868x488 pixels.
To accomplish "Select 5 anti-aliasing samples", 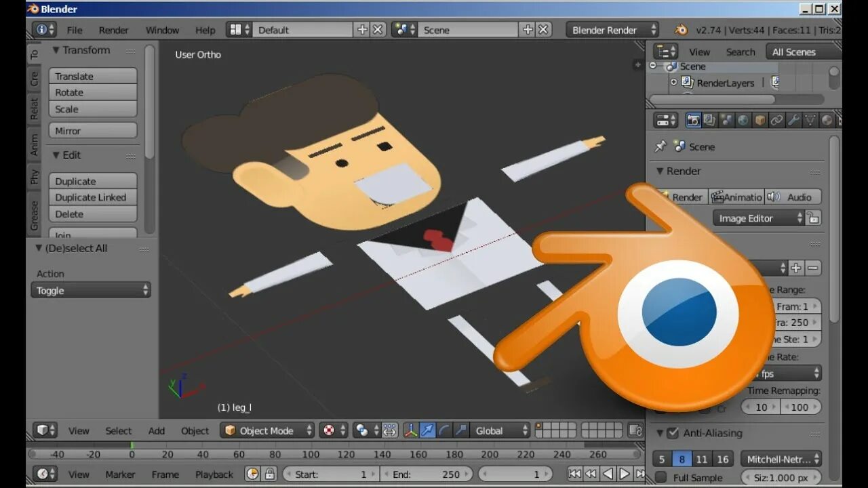I will [x=663, y=459].
